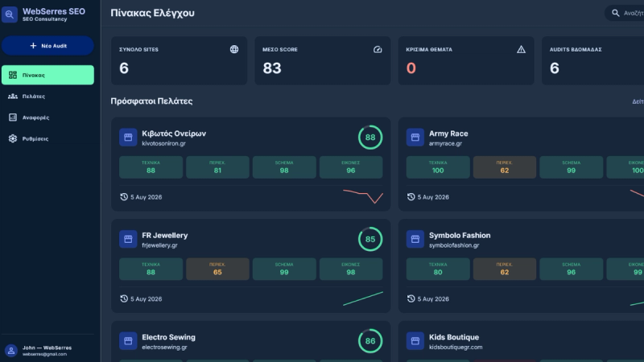Click the Symbolo Fashion store icon
The height and width of the screenshot is (362, 644).
tap(415, 239)
